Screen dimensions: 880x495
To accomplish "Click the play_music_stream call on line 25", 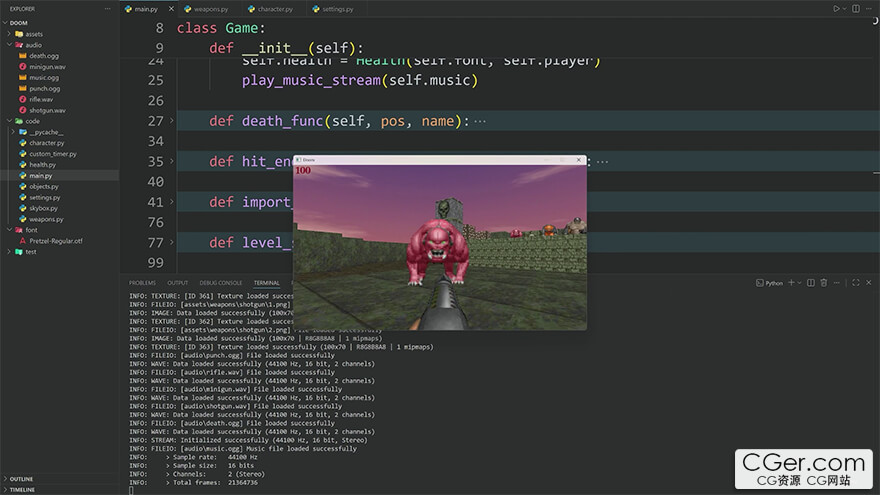I will [x=360, y=80].
